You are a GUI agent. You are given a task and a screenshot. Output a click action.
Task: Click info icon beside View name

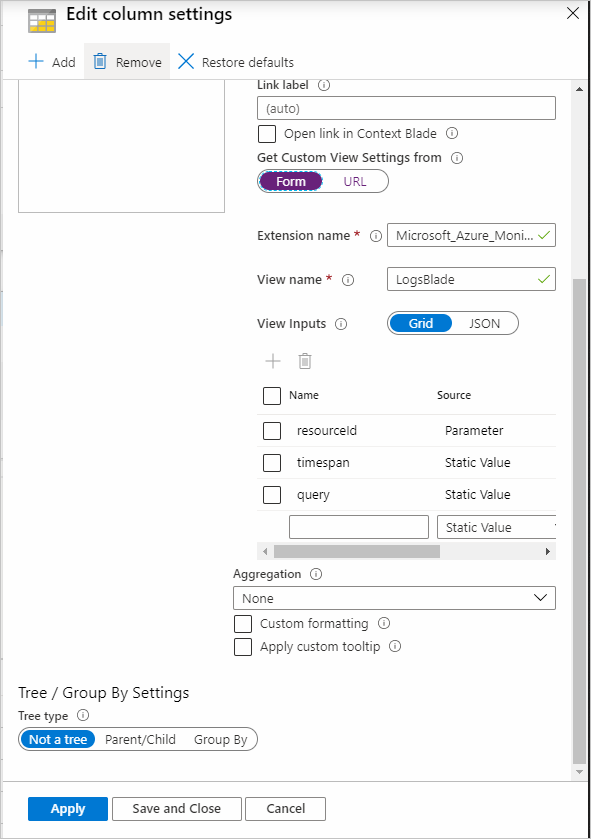coord(348,280)
